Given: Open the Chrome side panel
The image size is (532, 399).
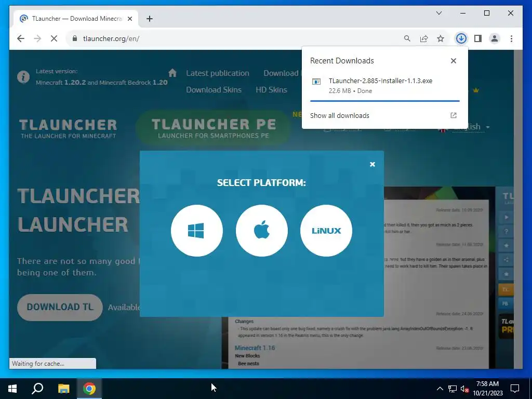Looking at the screenshot, I should [478, 38].
